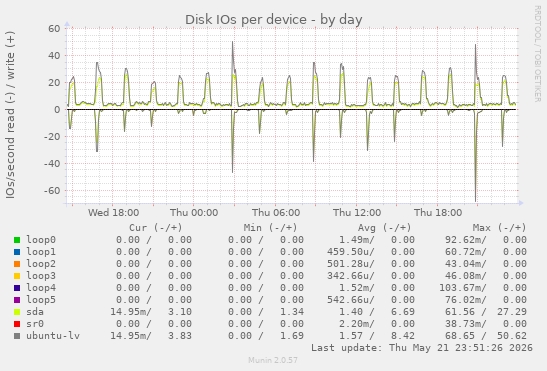Click loop5 max value '76.02m'
This screenshot has height=371, width=547.
point(466,299)
